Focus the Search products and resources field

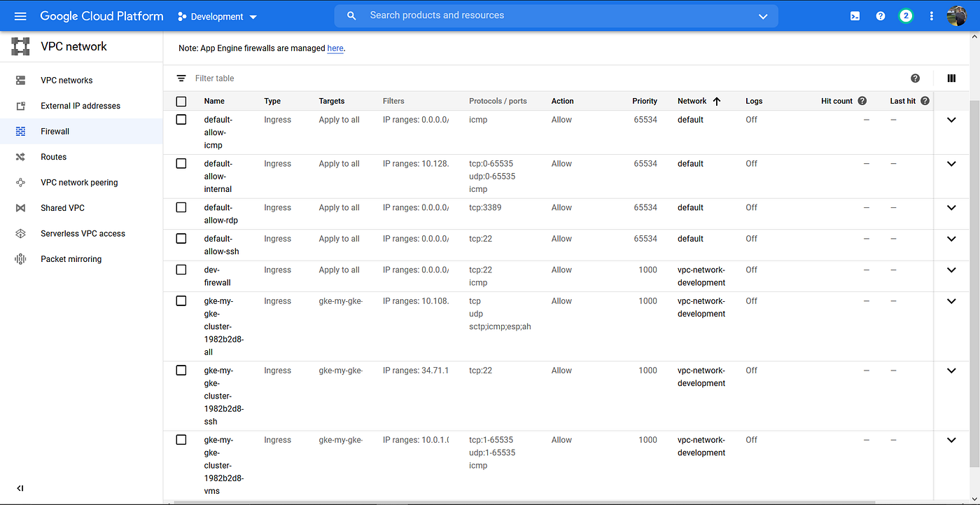(x=556, y=15)
